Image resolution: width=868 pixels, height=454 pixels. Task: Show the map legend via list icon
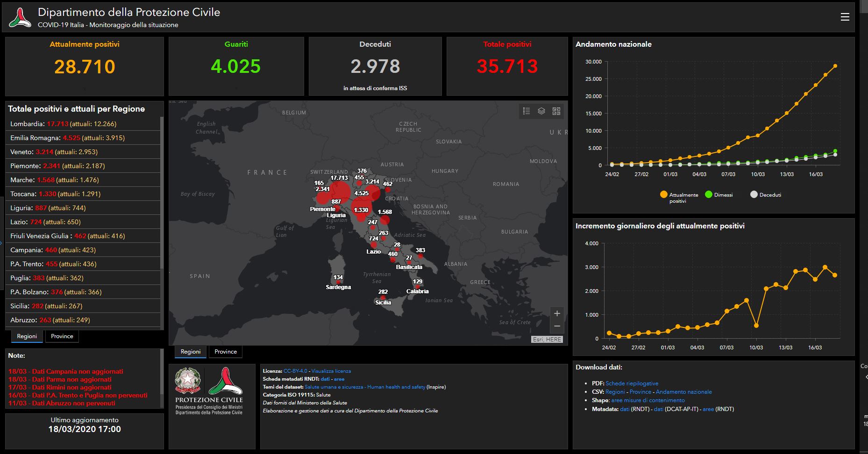click(526, 111)
